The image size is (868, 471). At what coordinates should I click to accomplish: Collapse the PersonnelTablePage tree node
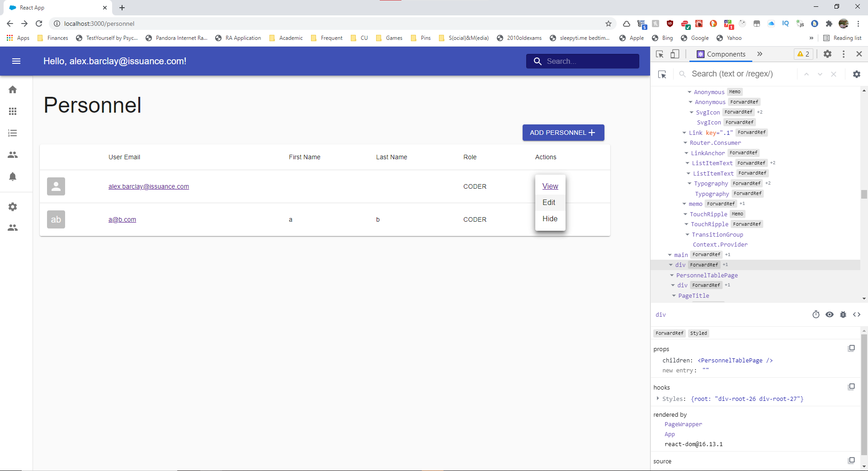click(672, 275)
